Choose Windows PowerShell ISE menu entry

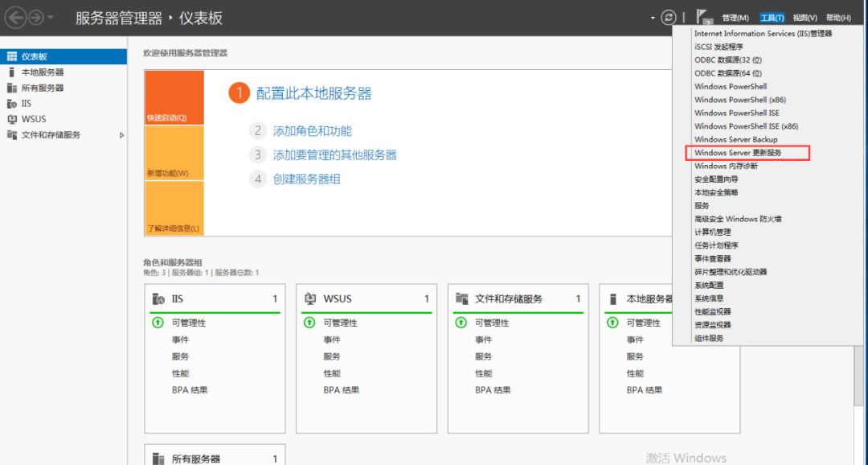coord(737,113)
